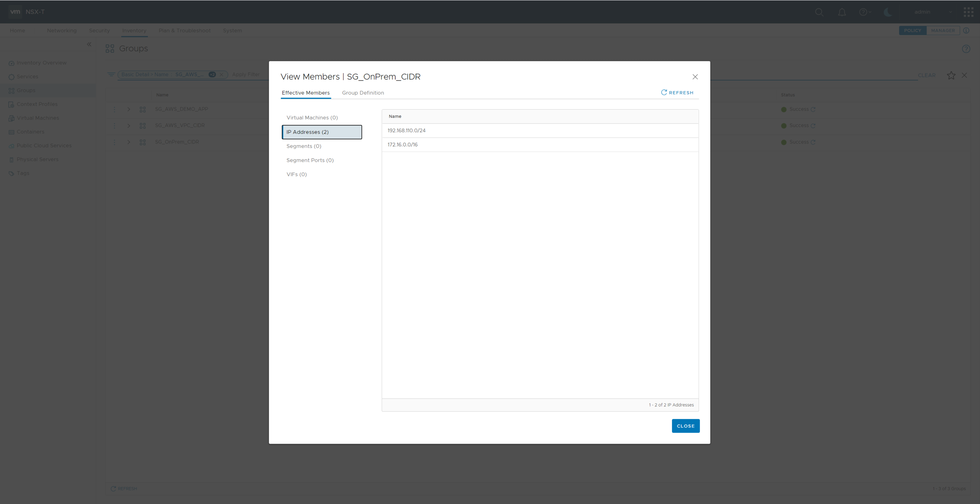Open the help menu icon
Viewport: 980px width, 504px height.
pos(865,12)
